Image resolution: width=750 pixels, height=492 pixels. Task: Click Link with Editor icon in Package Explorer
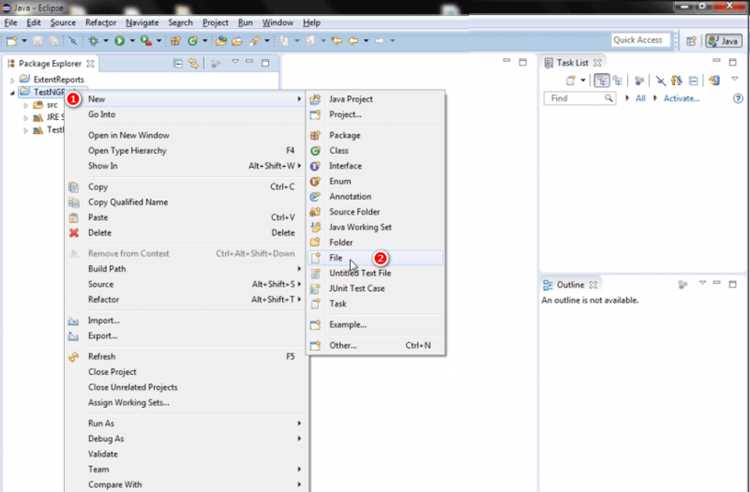click(193, 63)
